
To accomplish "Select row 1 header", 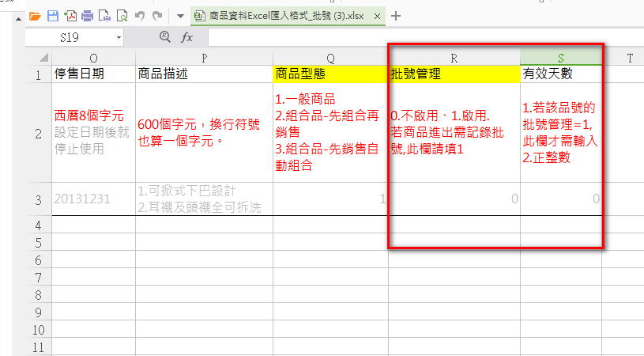I will tap(39, 74).
